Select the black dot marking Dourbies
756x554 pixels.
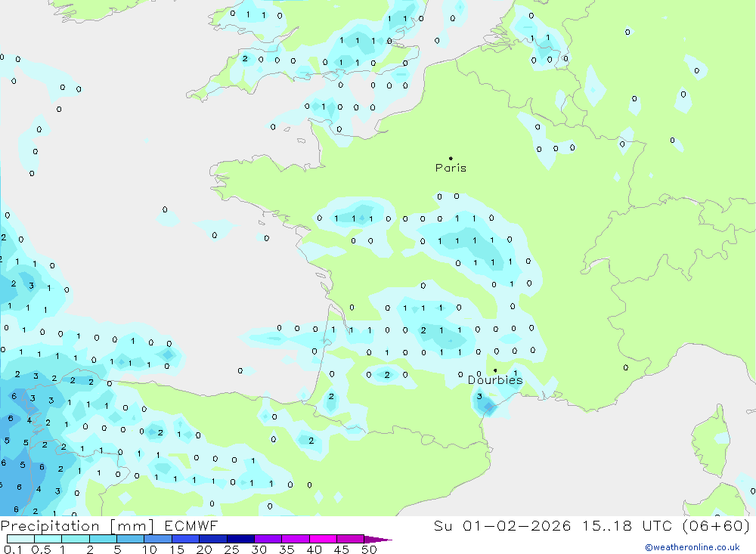tap(495, 370)
